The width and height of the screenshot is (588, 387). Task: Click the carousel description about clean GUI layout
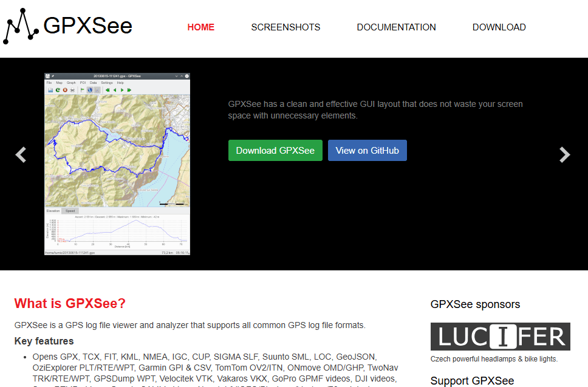pos(375,109)
